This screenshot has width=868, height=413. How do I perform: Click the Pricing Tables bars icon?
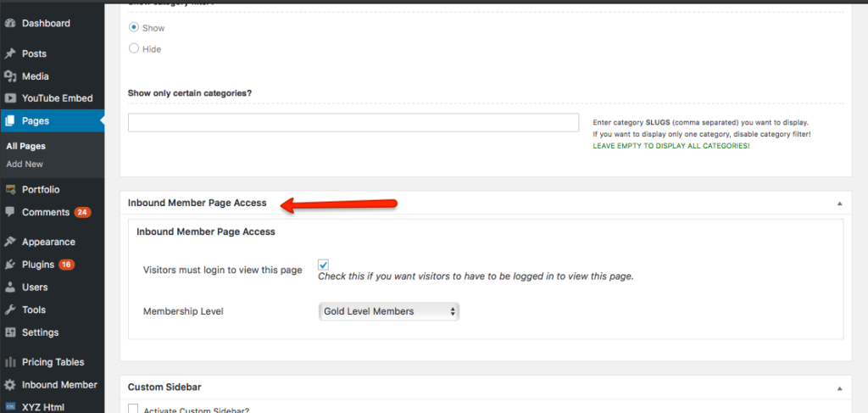(x=9, y=362)
